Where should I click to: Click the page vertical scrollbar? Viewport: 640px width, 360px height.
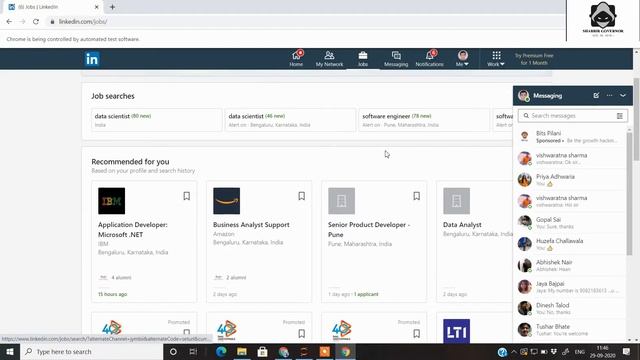point(636,118)
